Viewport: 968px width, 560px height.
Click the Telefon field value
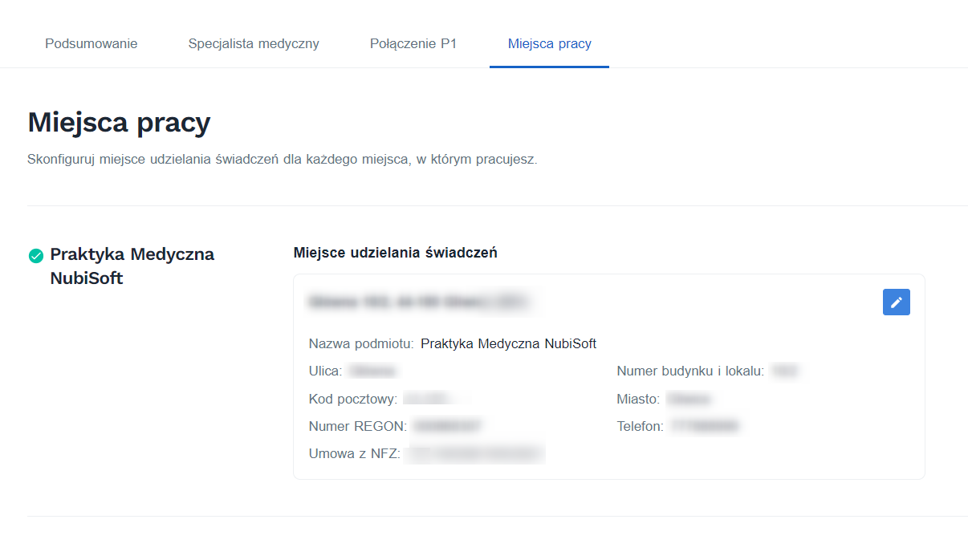pyautogui.click(x=705, y=426)
